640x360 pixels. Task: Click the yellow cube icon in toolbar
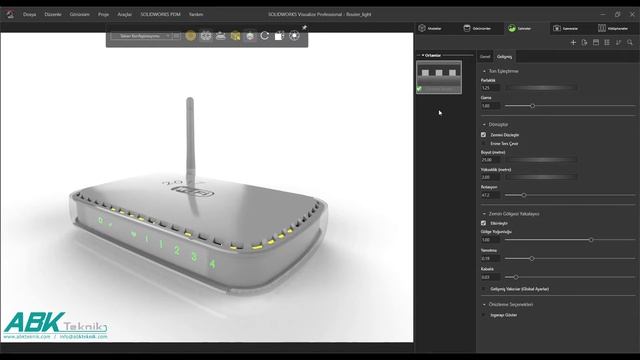235,36
